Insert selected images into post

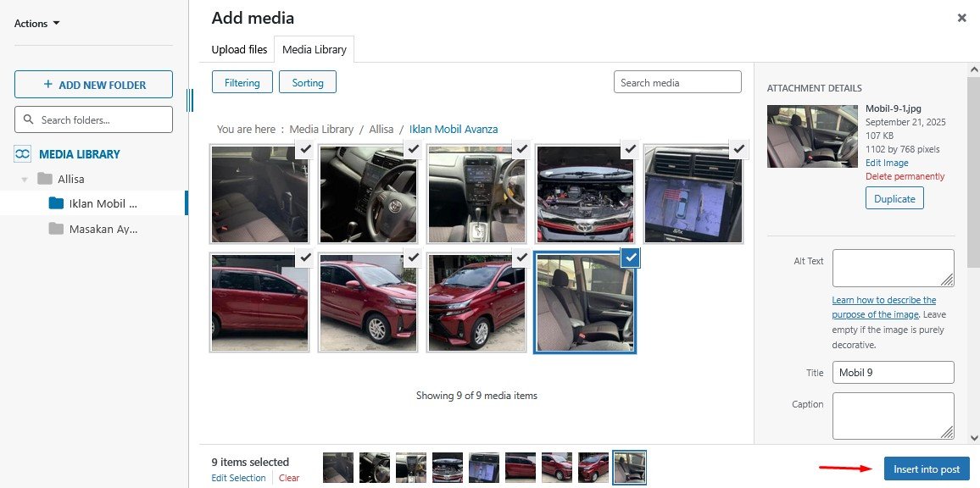coord(927,469)
